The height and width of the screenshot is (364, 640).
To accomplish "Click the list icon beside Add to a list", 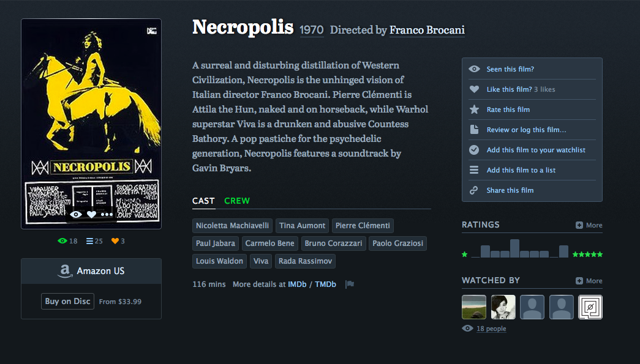I will 474,170.
